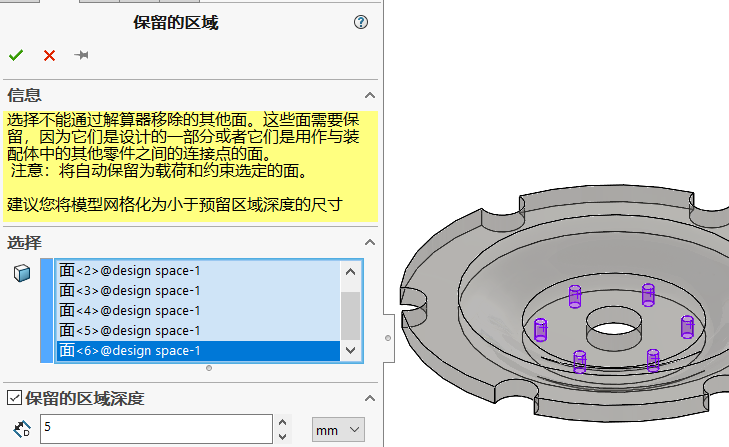Image resolution: width=729 pixels, height=447 pixels.
Task: Select 面<6>@design space-1 in list
Action: [198, 351]
